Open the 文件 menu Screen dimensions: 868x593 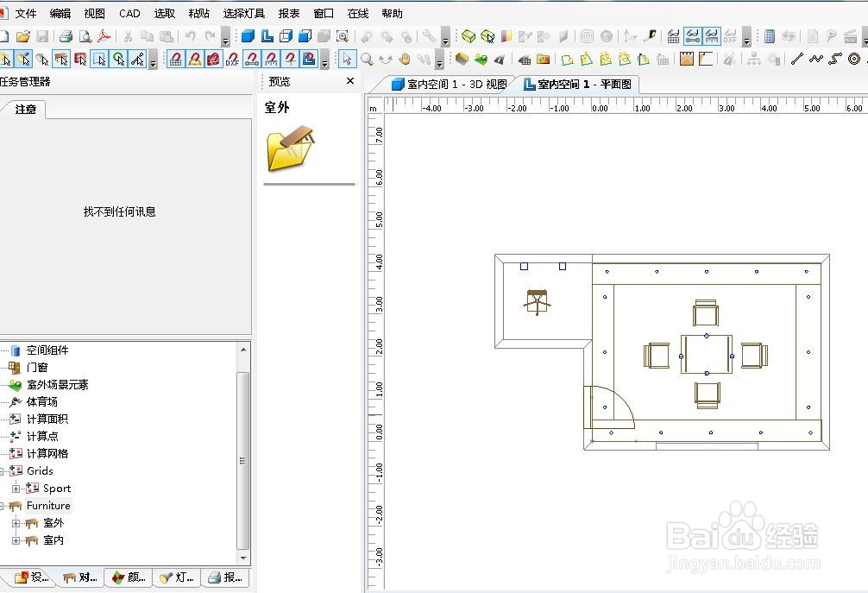coord(26,13)
